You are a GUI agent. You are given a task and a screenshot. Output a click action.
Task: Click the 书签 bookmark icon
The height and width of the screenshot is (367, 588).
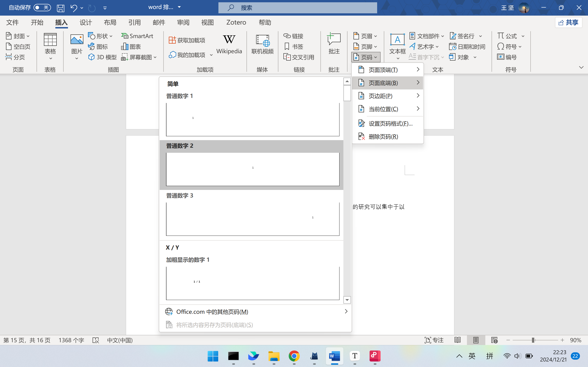287,46
